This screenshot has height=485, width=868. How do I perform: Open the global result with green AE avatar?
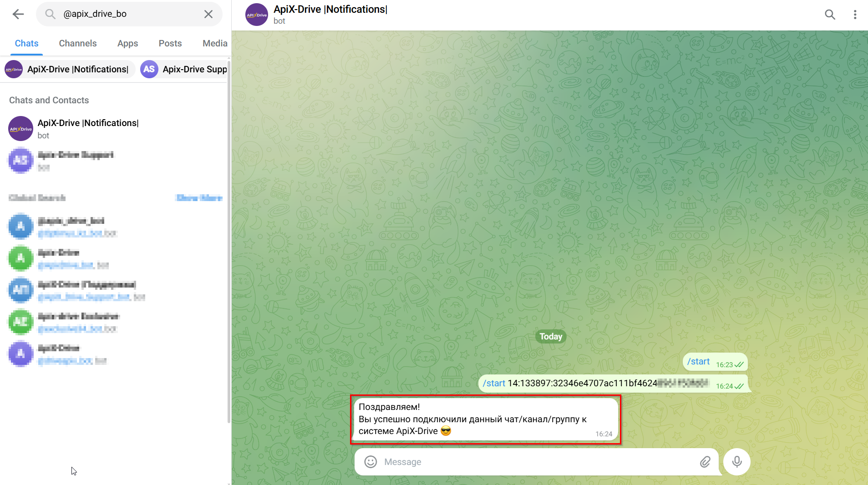click(114, 322)
